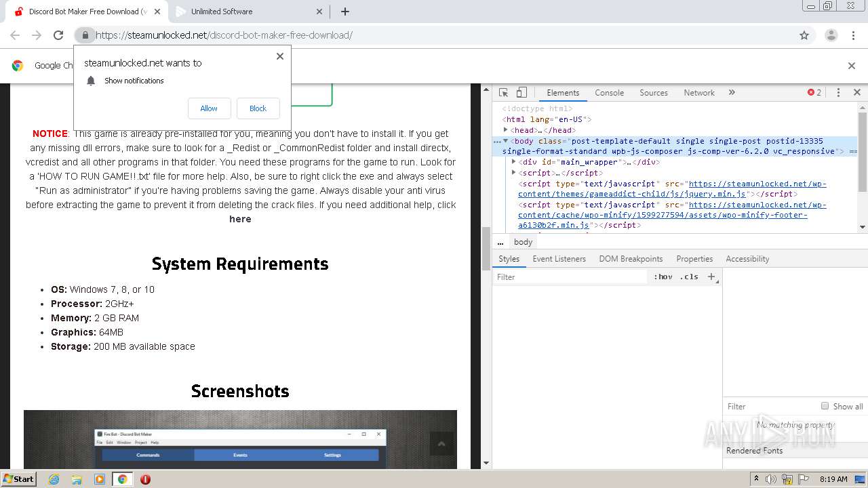This screenshot has height=488, width=868.
Task: Click the computed properties Filter field
Action: click(x=770, y=407)
